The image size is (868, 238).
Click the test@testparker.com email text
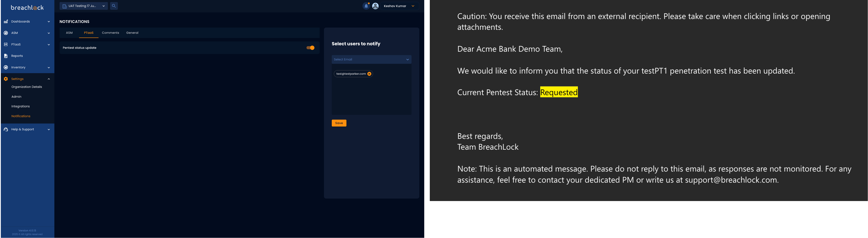[351, 74]
